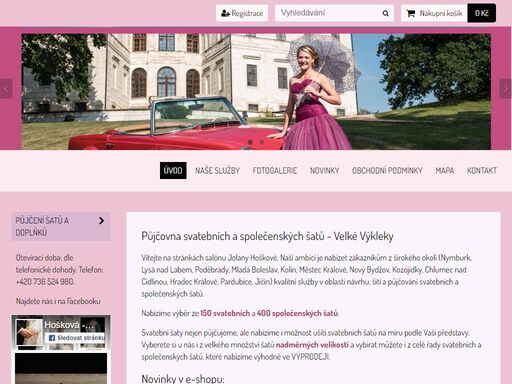Open the Novinky menu item
The width and height of the screenshot is (512, 384).
point(324,170)
